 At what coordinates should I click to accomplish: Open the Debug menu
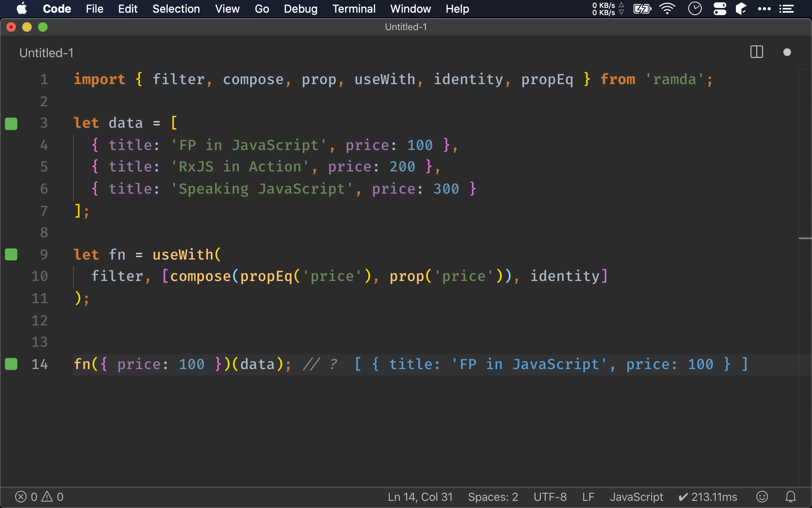click(301, 8)
